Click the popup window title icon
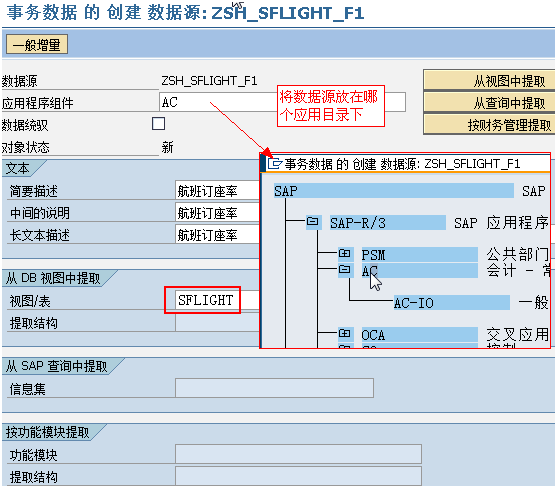The height and width of the screenshot is (488, 557). coord(275,163)
